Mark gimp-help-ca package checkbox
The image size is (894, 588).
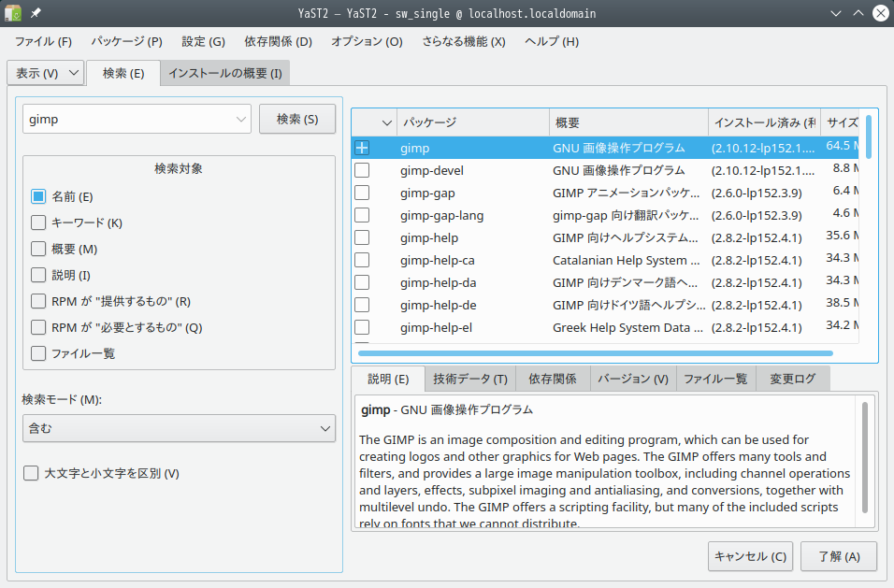(362, 261)
